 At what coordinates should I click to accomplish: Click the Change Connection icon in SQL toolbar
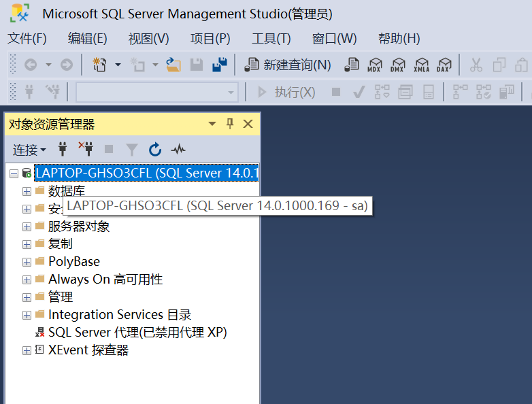tap(52, 92)
